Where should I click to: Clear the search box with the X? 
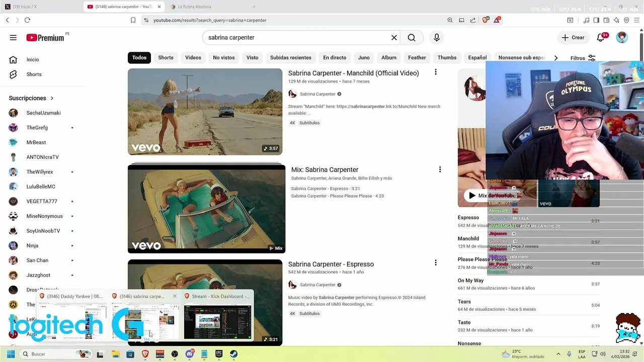[x=394, y=38]
